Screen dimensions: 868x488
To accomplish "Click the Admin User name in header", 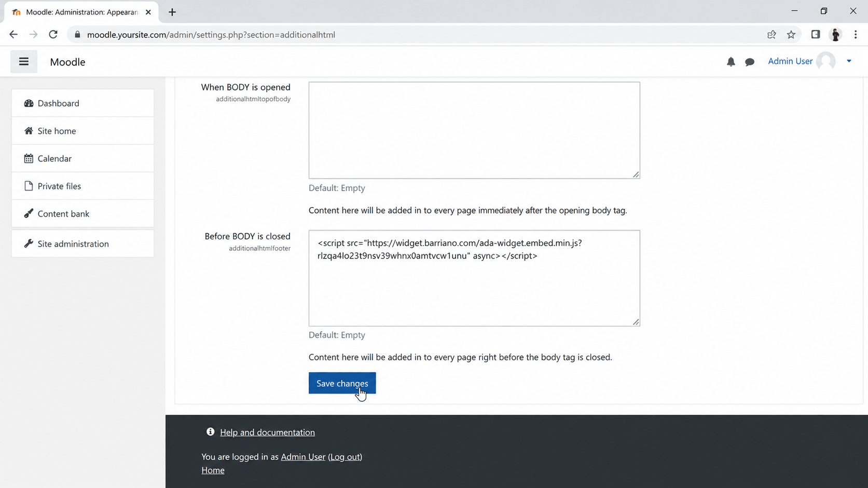I will (x=790, y=61).
